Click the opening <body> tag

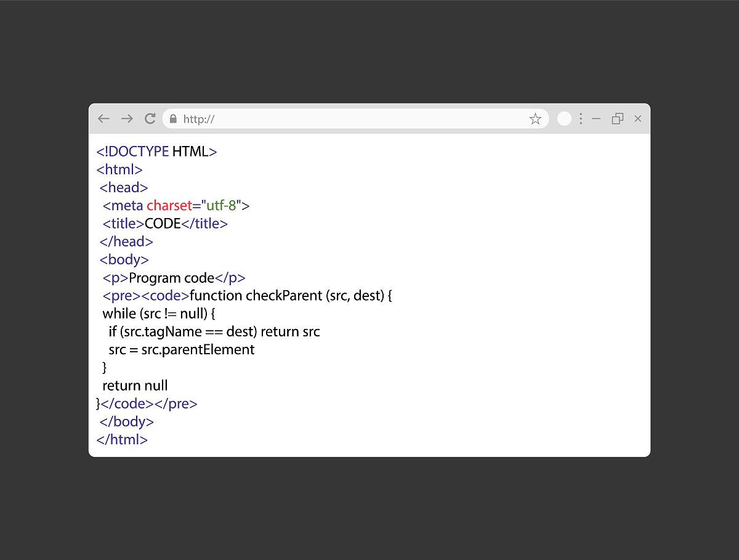(124, 260)
